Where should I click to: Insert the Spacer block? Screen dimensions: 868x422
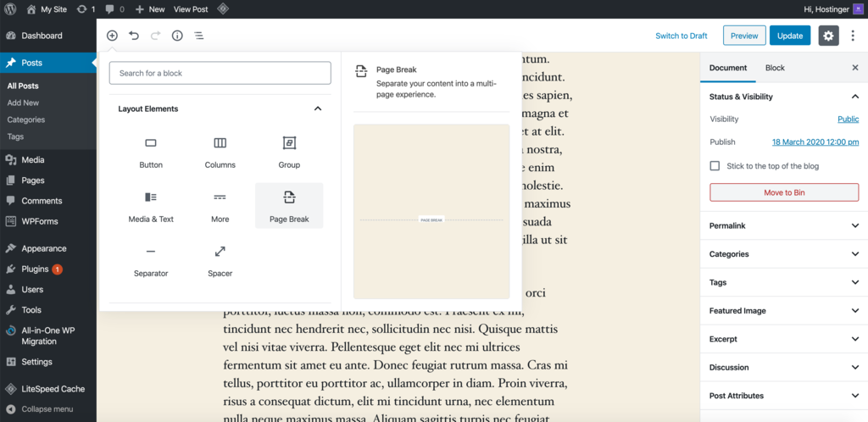220,260
